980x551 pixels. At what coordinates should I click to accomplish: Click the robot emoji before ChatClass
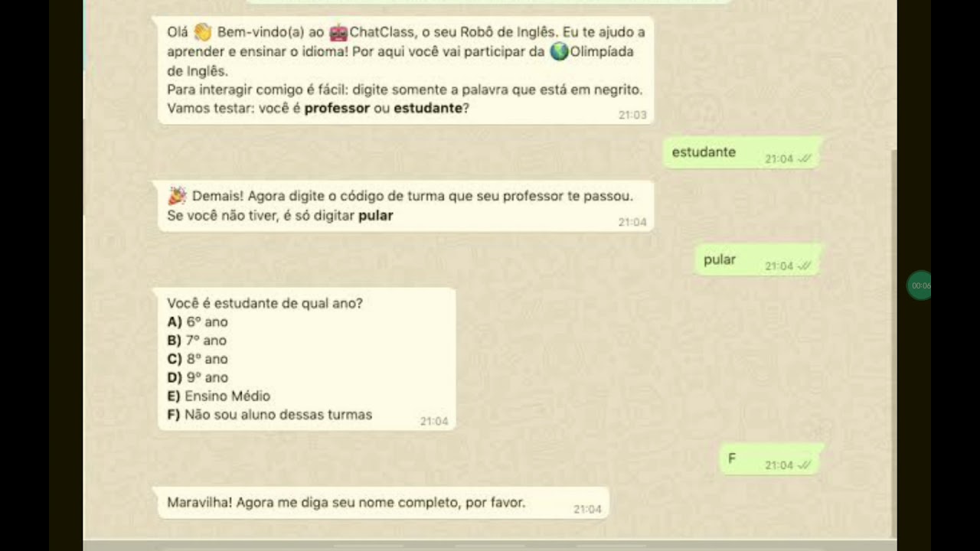[338, 33]
